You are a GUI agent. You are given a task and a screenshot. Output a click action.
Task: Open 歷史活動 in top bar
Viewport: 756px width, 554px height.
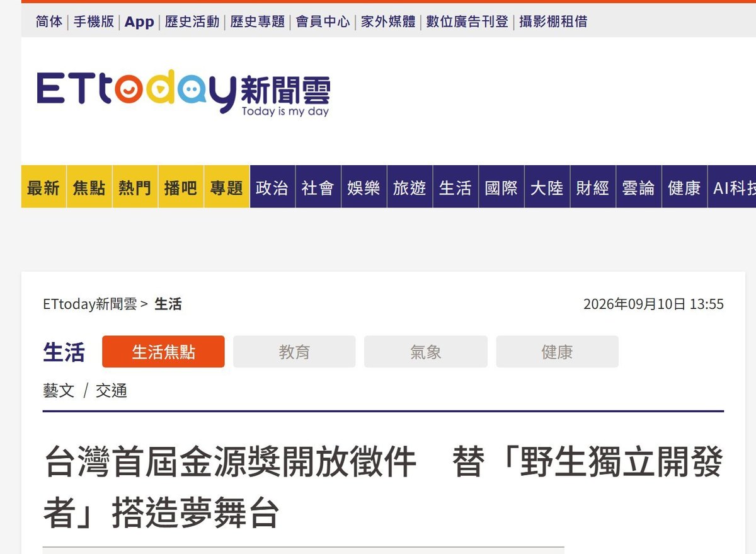tap(192, 21)
